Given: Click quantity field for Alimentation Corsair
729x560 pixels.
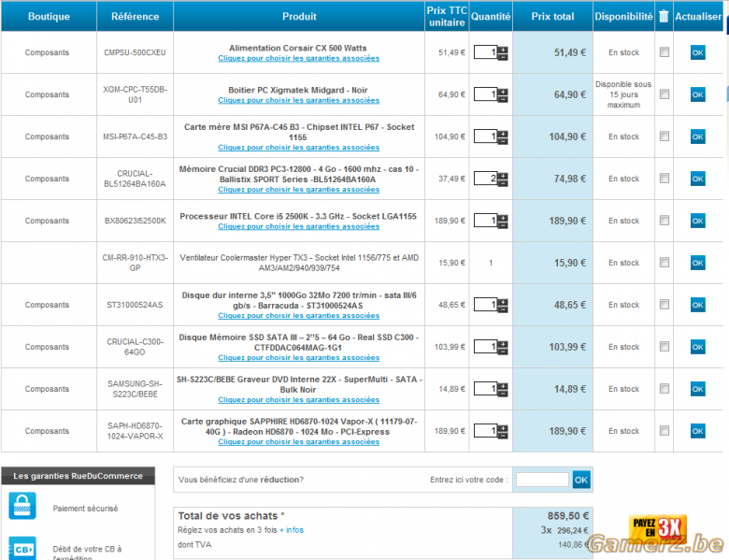Looking at the screenshot, I should point(485,52).
